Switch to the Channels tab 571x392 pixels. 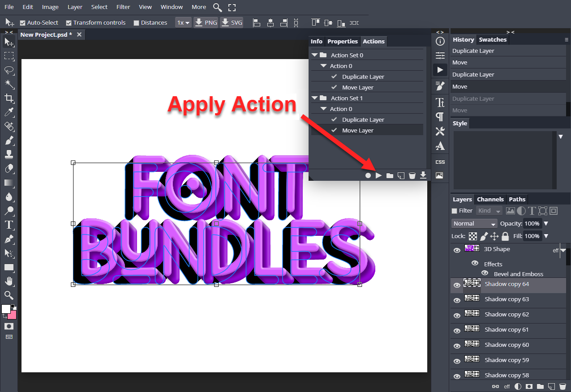(x=490, y=199)
